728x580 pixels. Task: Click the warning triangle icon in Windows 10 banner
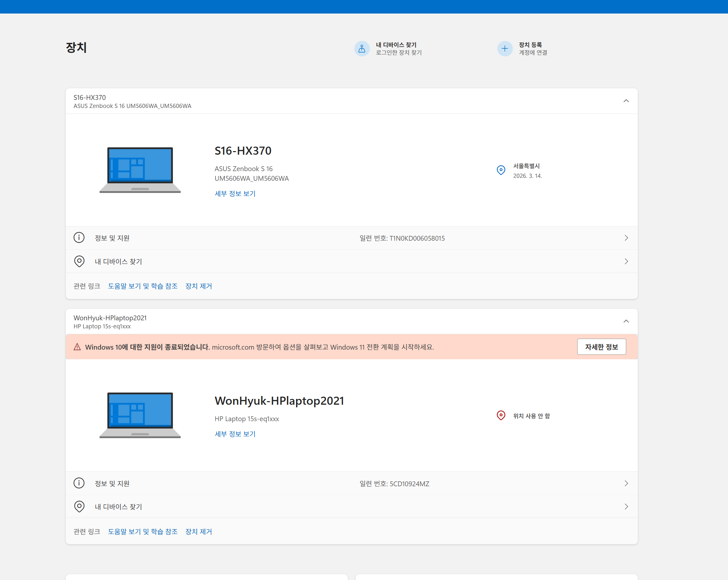click(77, 347)
